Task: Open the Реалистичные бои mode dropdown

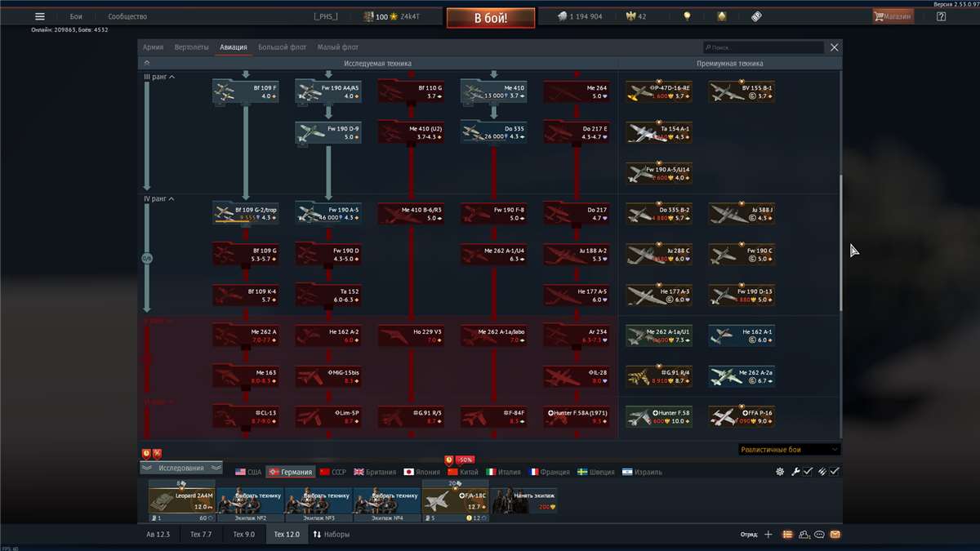Action: click(788, 450)
